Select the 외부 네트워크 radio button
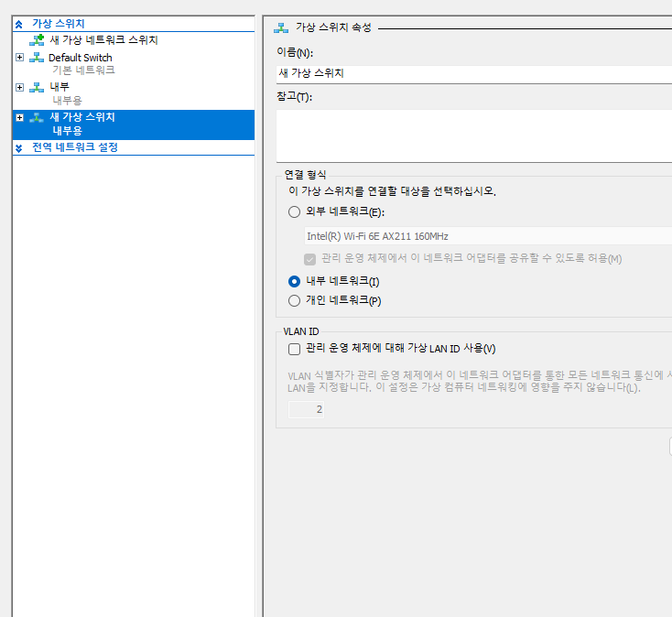 pos(294,211)
